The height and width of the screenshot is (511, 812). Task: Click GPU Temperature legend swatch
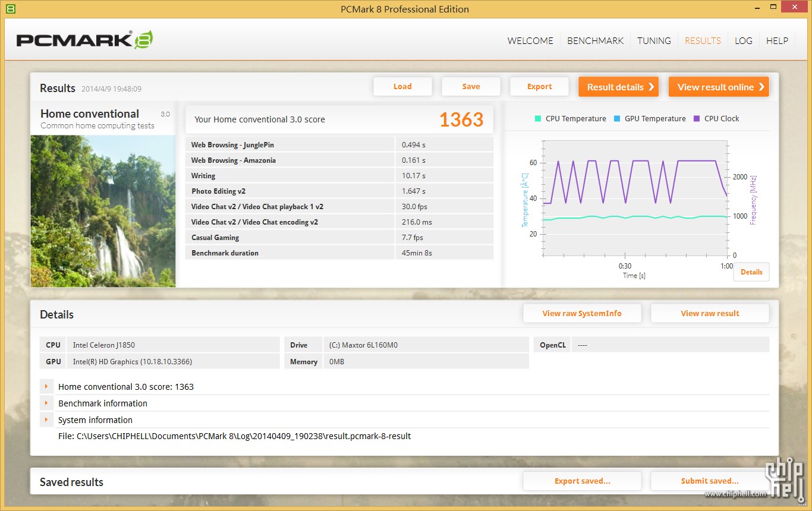pos(617,118)
